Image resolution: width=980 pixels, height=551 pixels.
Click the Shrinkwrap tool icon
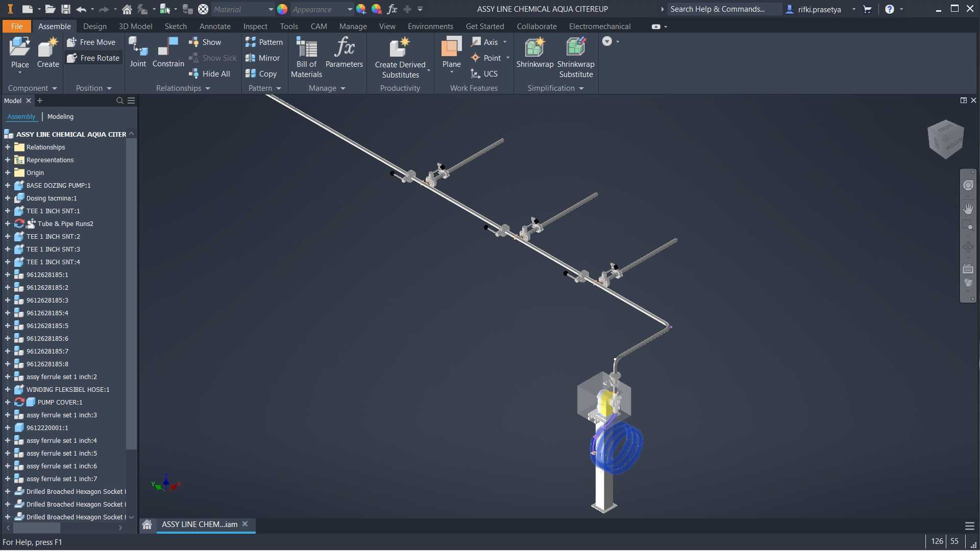[534, 47]
